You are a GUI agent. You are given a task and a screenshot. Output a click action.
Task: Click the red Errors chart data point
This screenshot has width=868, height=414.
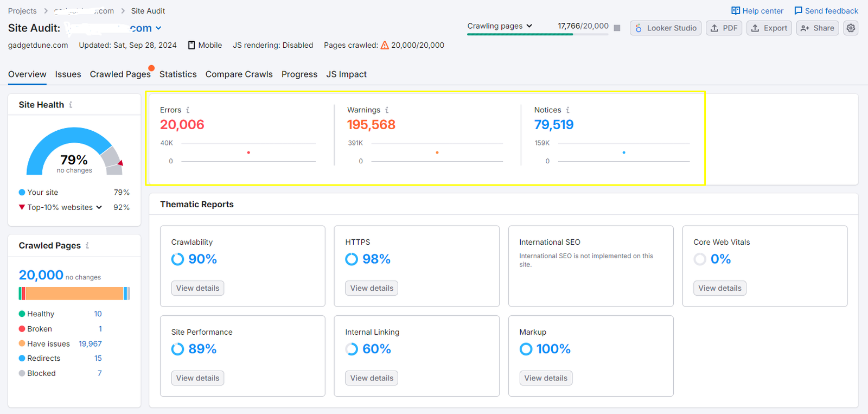pyautogui.click(x=248, y=152)
